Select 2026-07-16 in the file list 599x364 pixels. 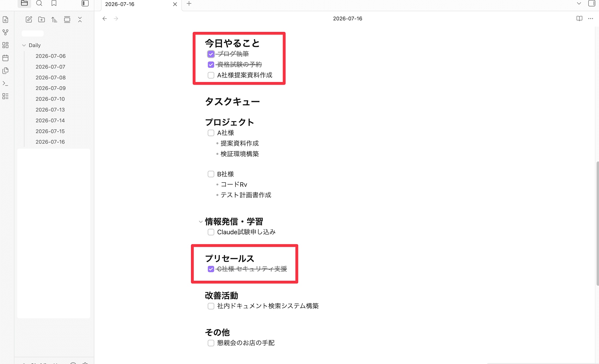coord(50,142)
